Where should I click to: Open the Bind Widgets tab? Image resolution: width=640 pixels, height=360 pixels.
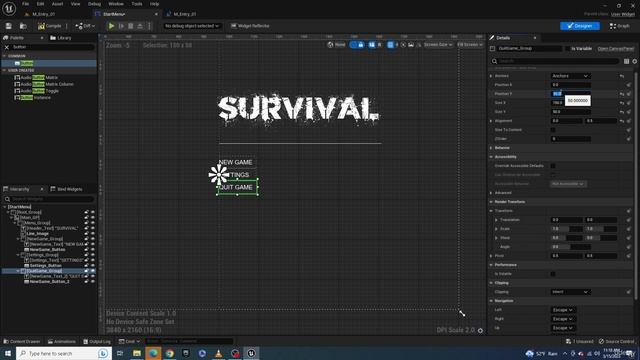tap(66, 189)
